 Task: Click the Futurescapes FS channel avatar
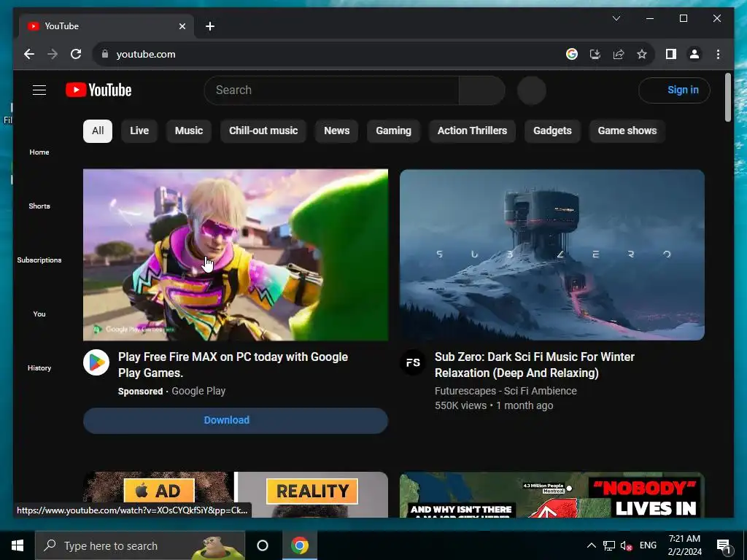[413, 362]
